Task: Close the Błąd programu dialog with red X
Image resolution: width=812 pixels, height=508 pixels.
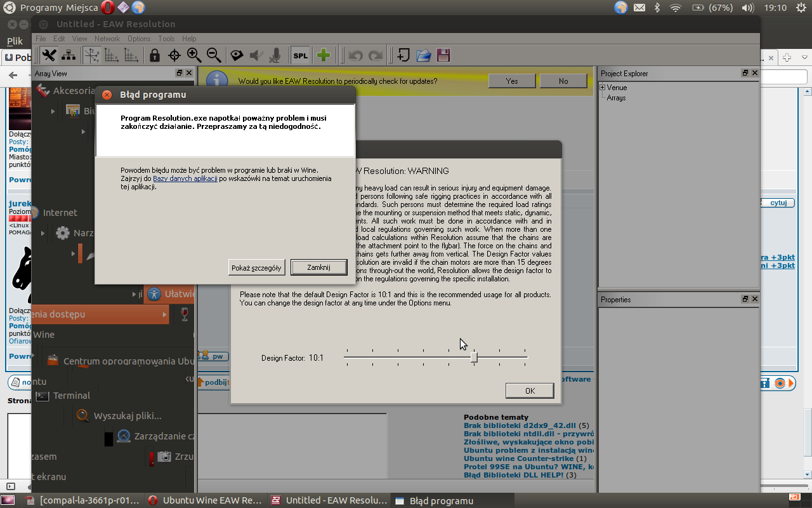Action: 107,95
